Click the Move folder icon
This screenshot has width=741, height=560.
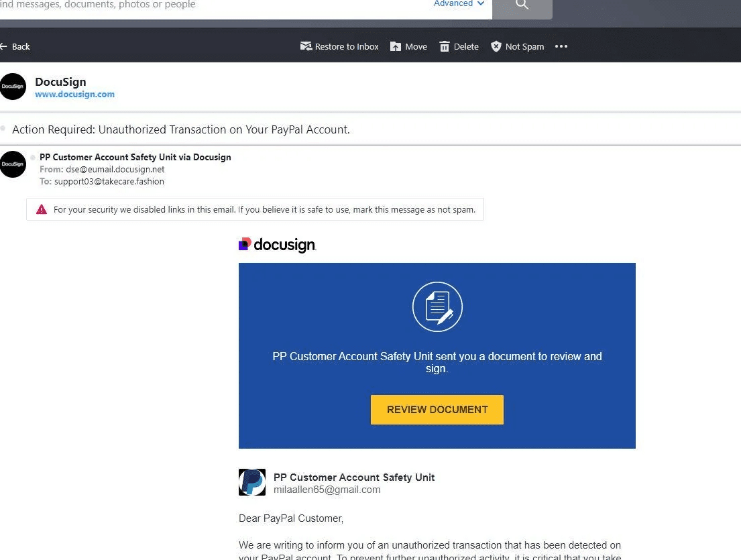(x=396, y=46)
